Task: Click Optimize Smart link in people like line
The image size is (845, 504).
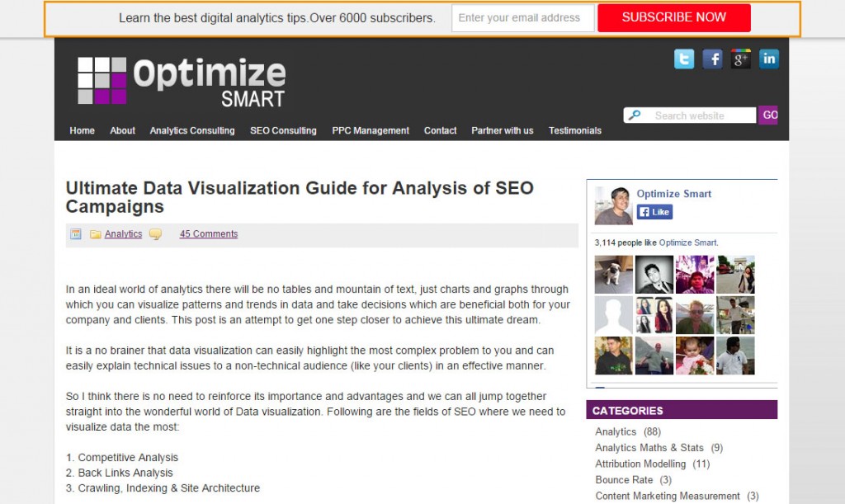Action: [687, 243]
